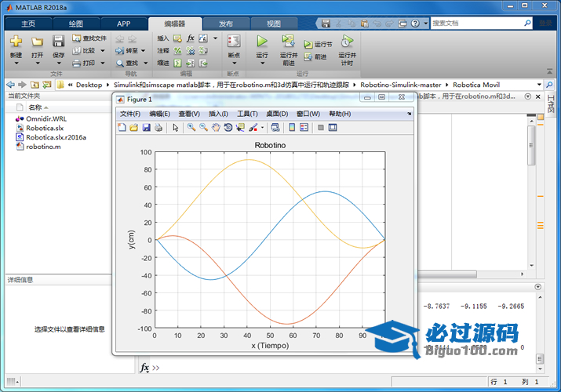Viewport: 561px width, 392px height.
Task: Switch to the 发布 (Publish) tab
Action: coord(226,24)
